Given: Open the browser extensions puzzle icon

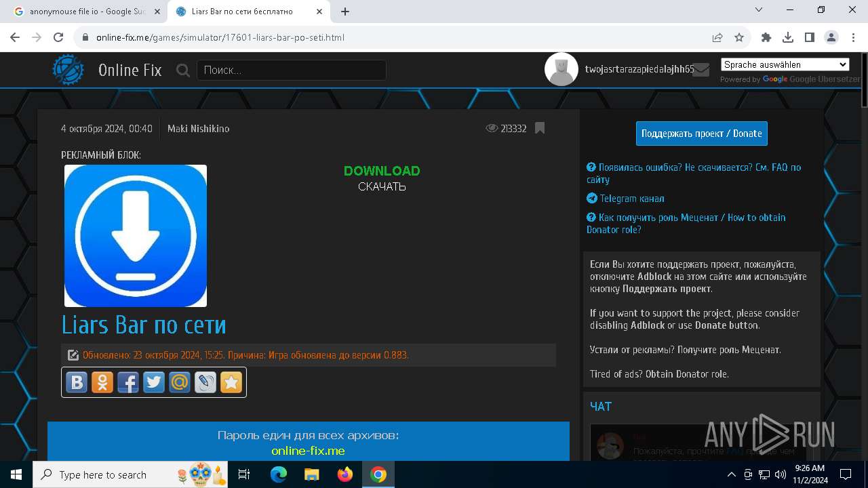Looking at the screenshot, I should click(x=766, y=37).
